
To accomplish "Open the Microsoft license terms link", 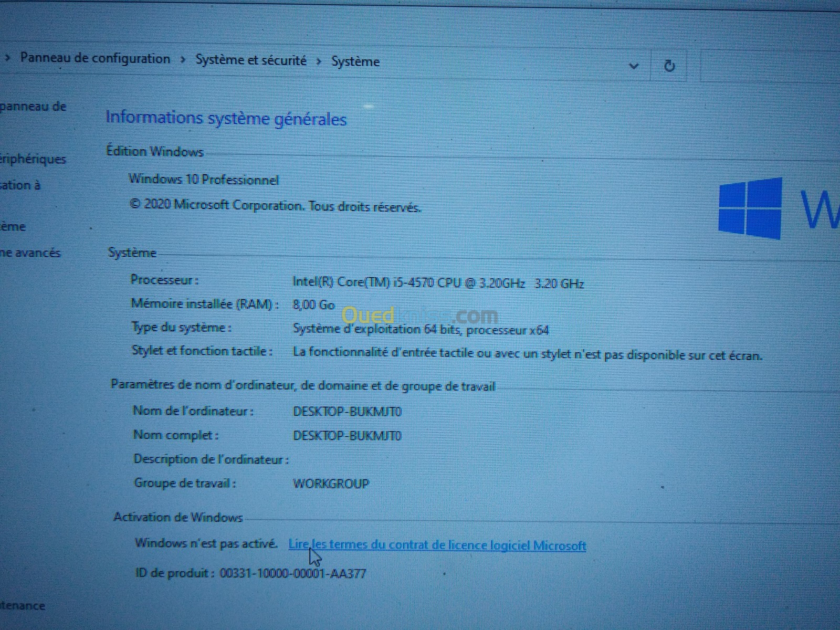I will pos(437,545).
